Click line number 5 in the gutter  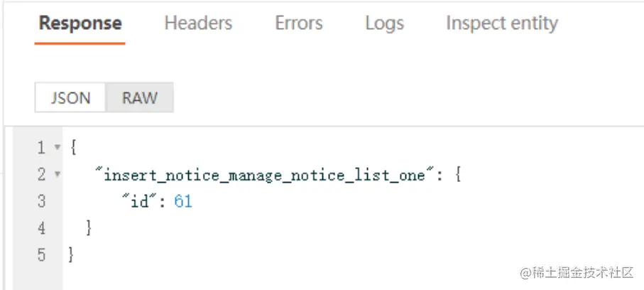pyautogui.click(x=41, y=255)
